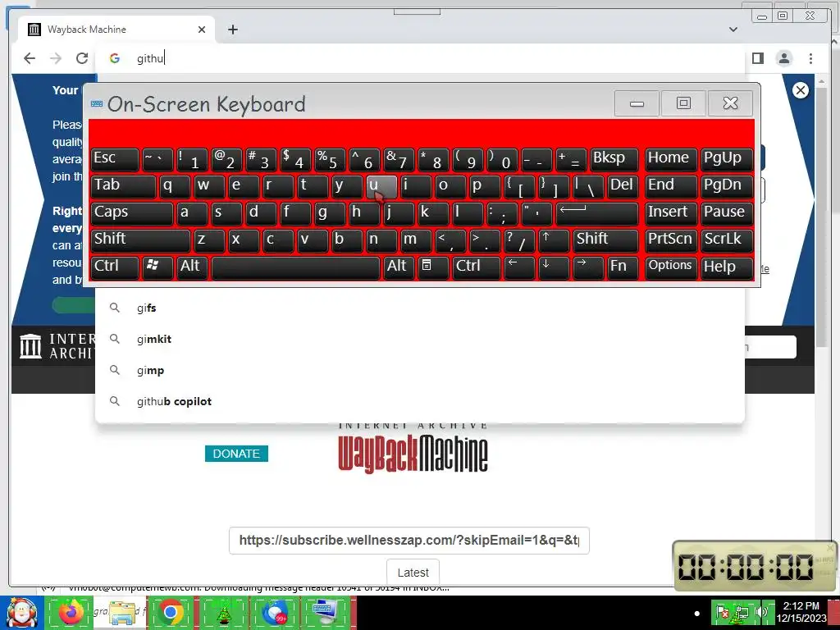Click the 00:00:00 timer widget
Viewport: 840px width, 630px height.
tap(755, 566)
